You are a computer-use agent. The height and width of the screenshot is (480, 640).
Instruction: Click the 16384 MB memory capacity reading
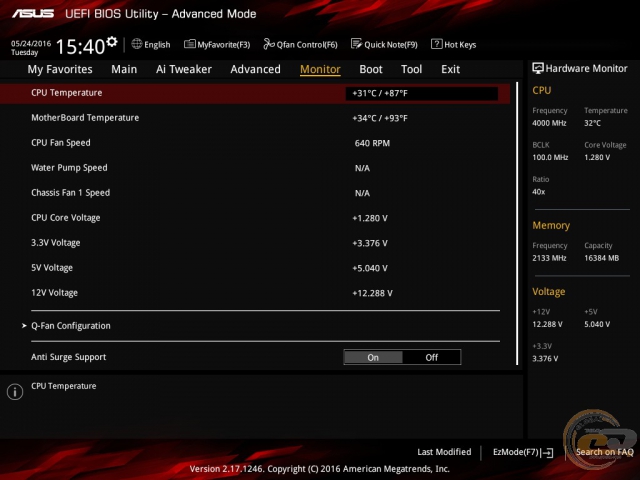[x=601, y=258]
